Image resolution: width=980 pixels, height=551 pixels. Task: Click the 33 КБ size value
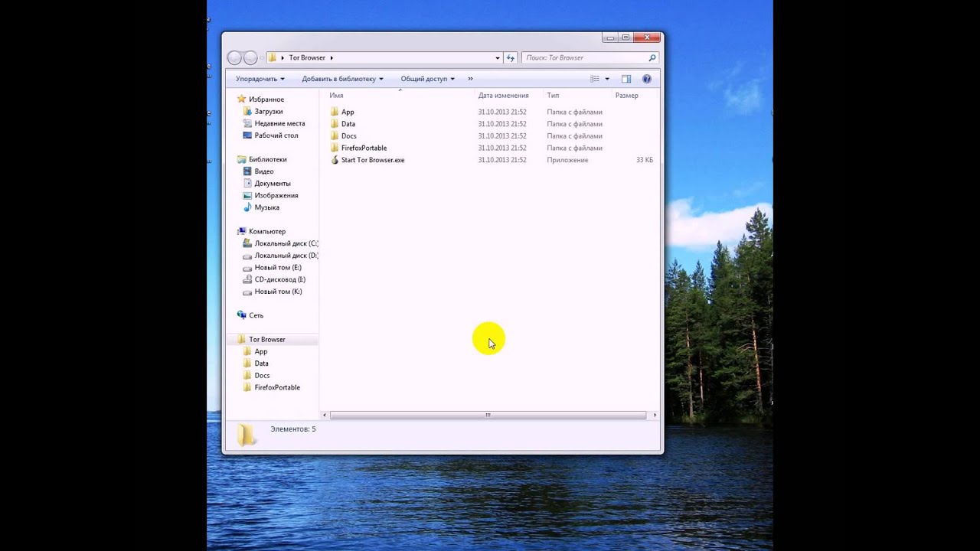(645, 160)
